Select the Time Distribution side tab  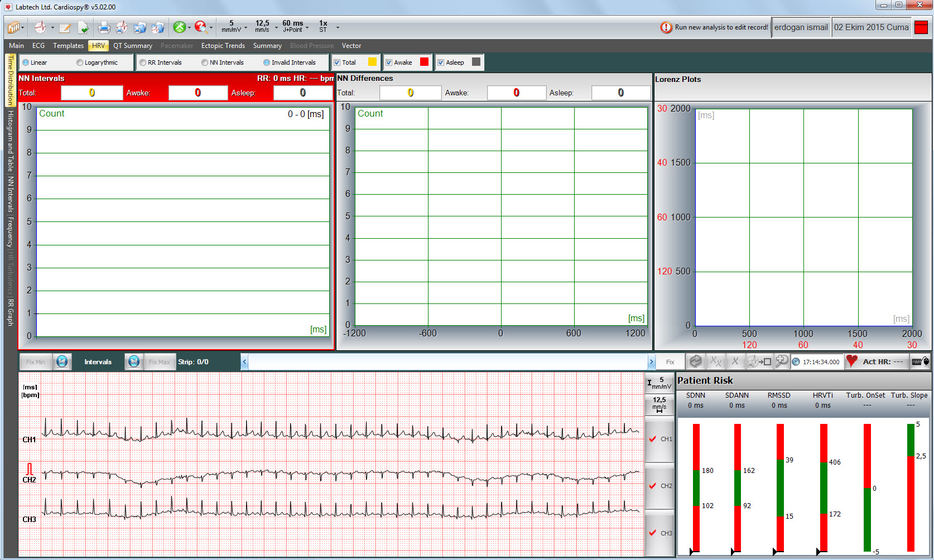tap(10, 80)
